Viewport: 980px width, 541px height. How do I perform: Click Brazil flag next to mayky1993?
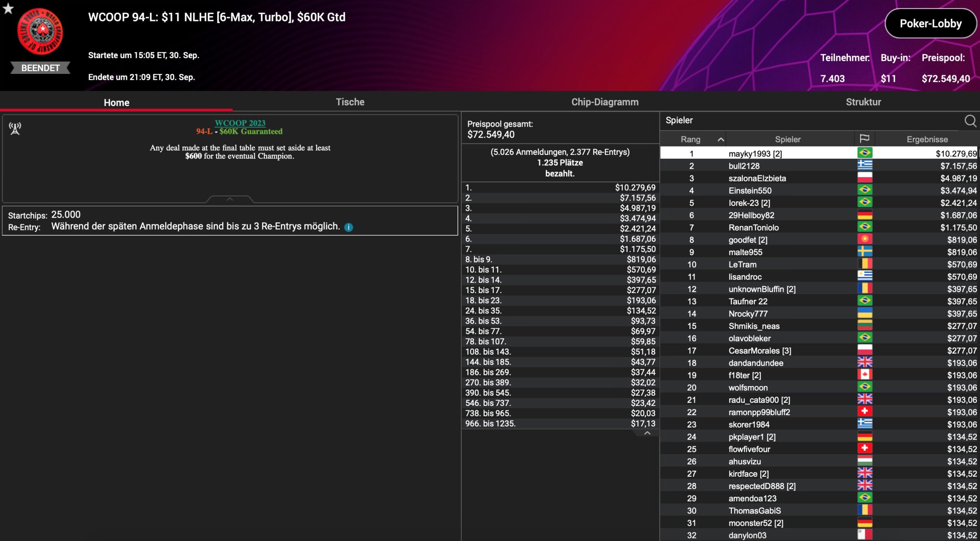click(865, 153)
